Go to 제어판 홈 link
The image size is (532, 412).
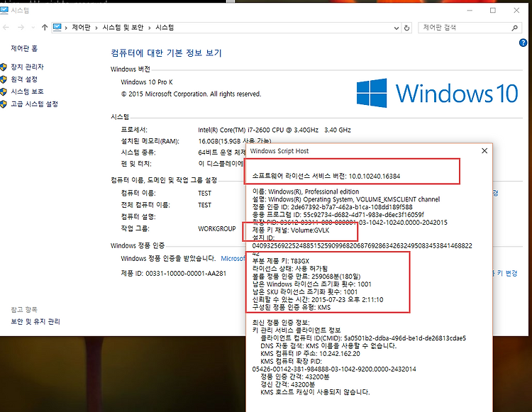tap(24, 48)
